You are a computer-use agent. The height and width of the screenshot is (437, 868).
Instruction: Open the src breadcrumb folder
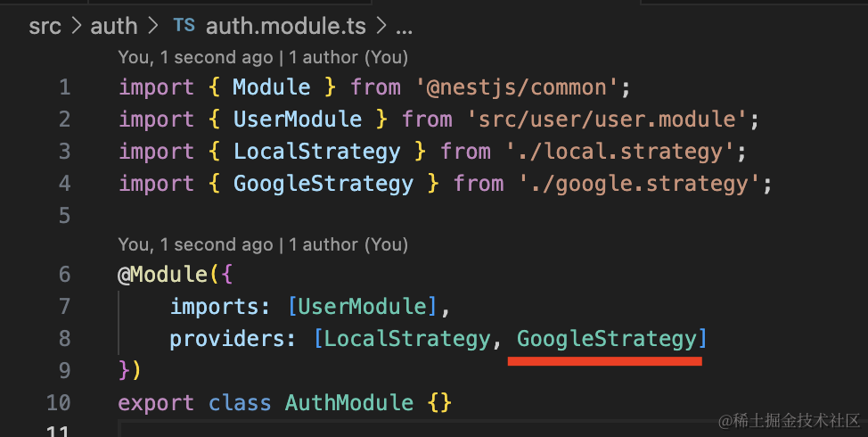coord(45,26)
